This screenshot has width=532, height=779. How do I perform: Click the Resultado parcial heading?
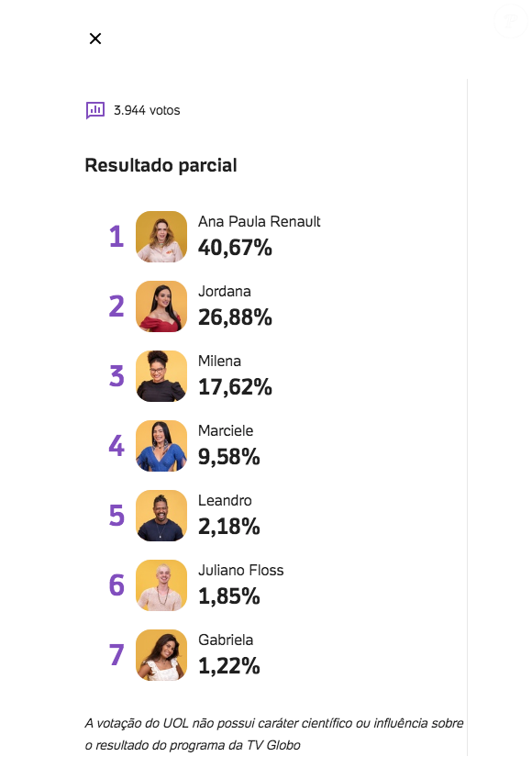tap(161, 165)
